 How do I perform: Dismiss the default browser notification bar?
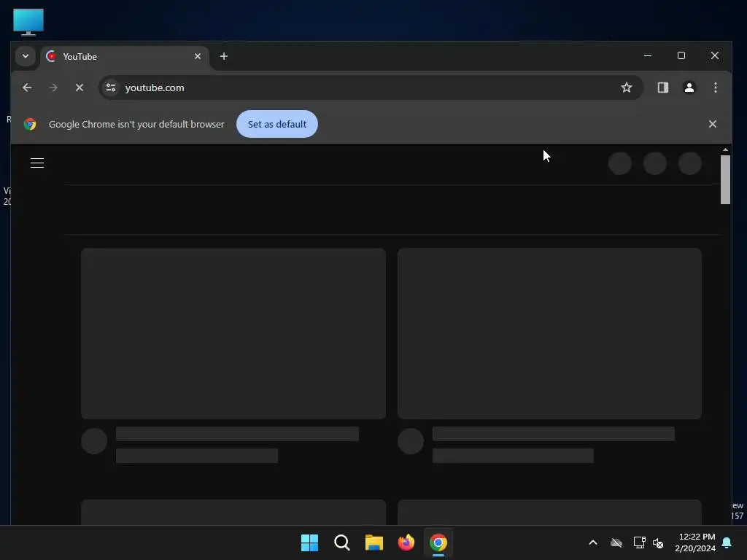click(x=712, y=124)
